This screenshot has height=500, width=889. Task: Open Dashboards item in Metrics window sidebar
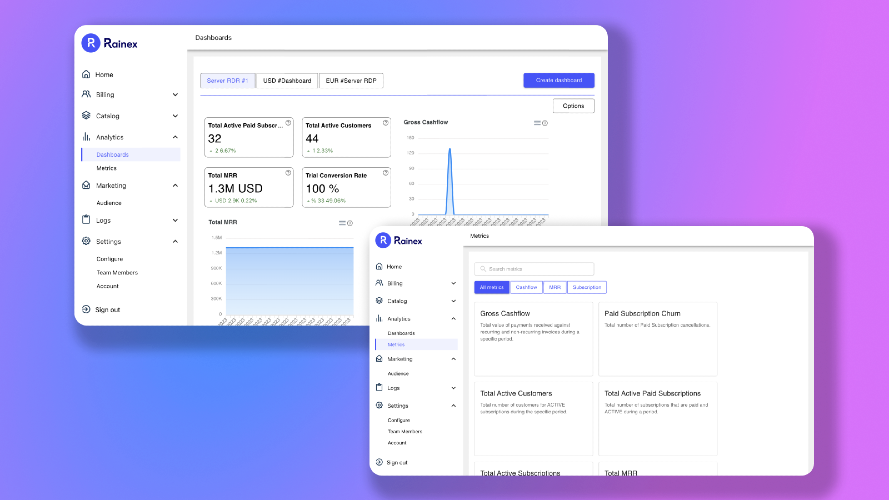pyautogui.click(x=401, y=333)
